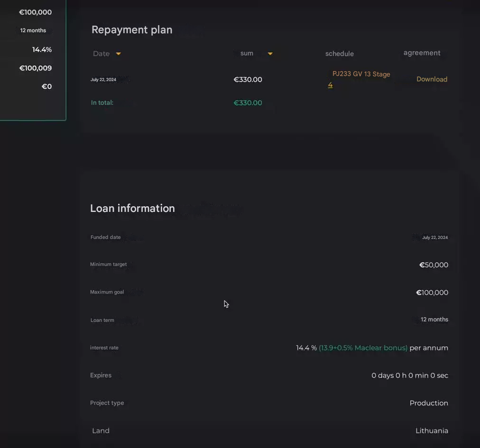480x448 pixels.
Task: Click the €330.00 repayment row amount
Action: coord(248,80)
